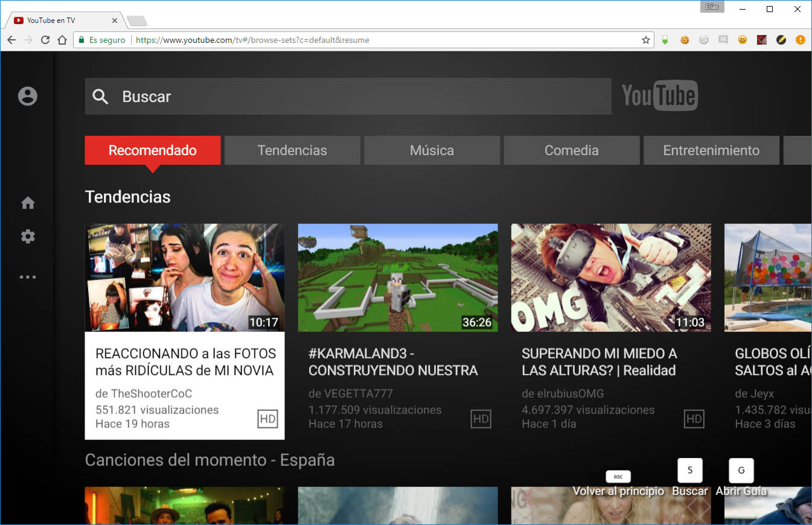Image resolution: width=812 pixels, height=525 pixels.
Task: Click the Volver al principio shortcut label
Action: (618, 491)
